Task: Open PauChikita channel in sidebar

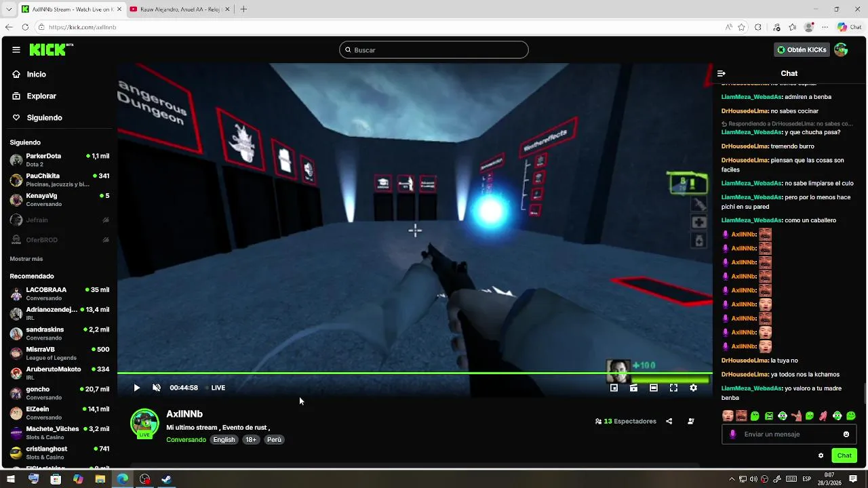Action: (x=59, y=180)
